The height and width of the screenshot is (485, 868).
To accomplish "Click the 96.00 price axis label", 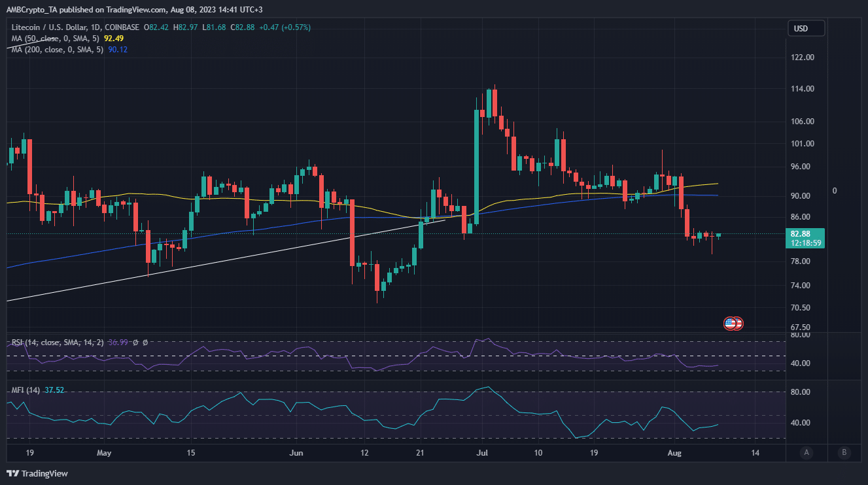I will [801, 167].
